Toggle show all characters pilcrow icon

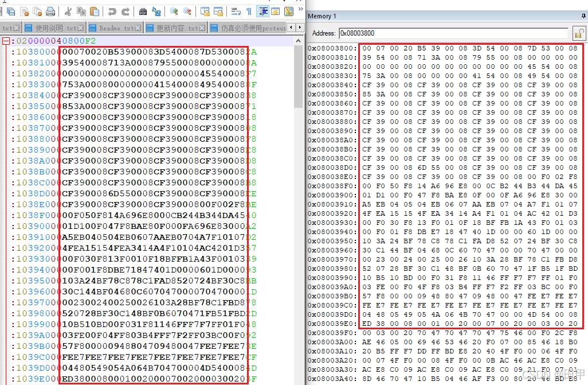(x=249, y=11)
